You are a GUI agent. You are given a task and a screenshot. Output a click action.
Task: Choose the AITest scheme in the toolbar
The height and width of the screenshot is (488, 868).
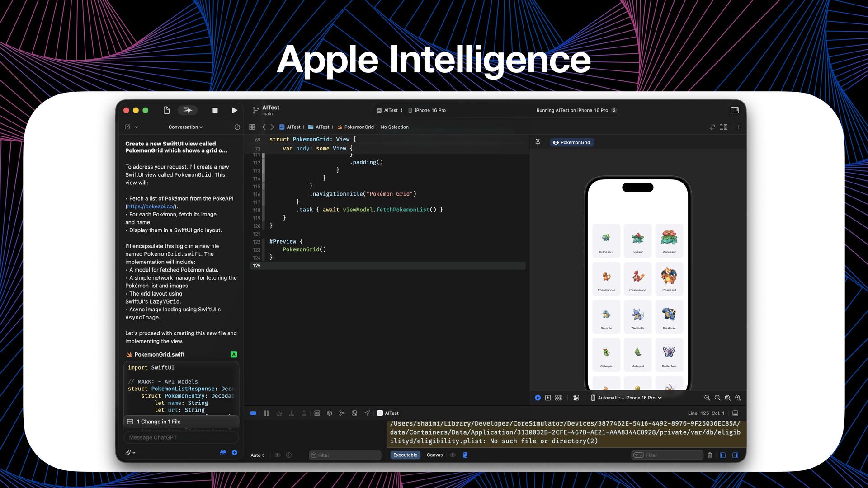coord(387,110)
